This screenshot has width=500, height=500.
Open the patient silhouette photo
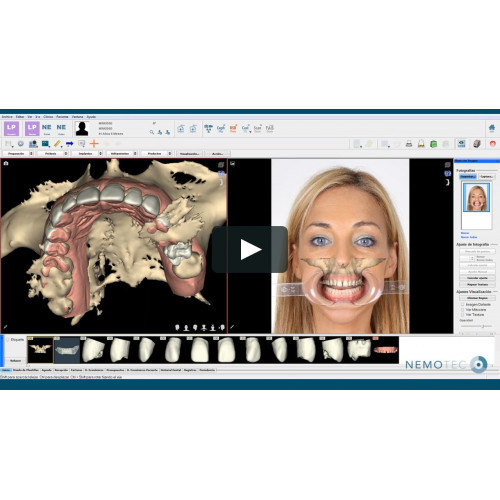(x=82, y=129)
